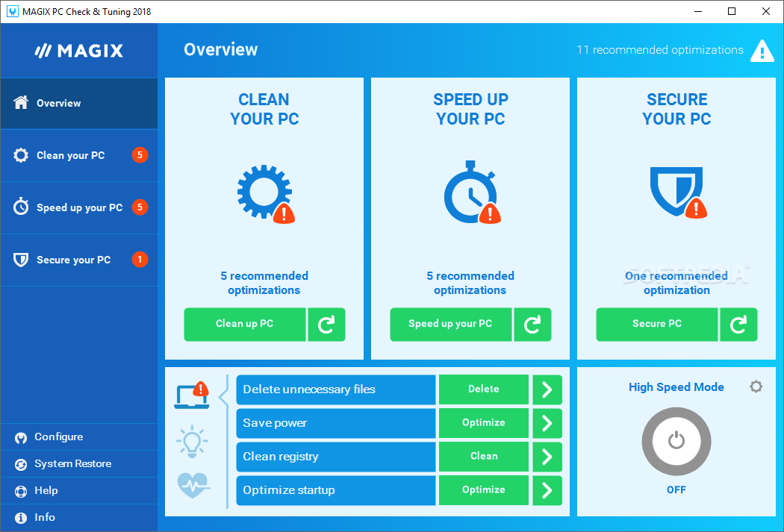
Task: Open the Clean your PC section
Action: pos(79,155)
